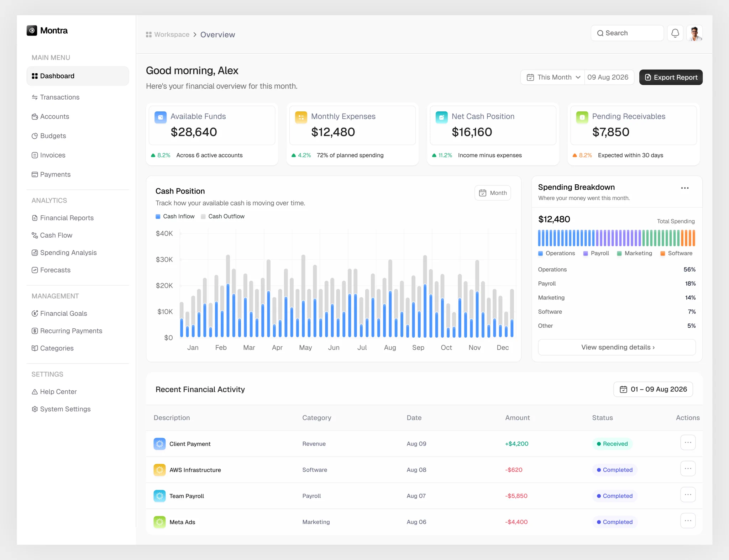Open actions menu for AWS Infrastructure row
Viewport: 729px width, 560px height.
(x=688, y=469)
